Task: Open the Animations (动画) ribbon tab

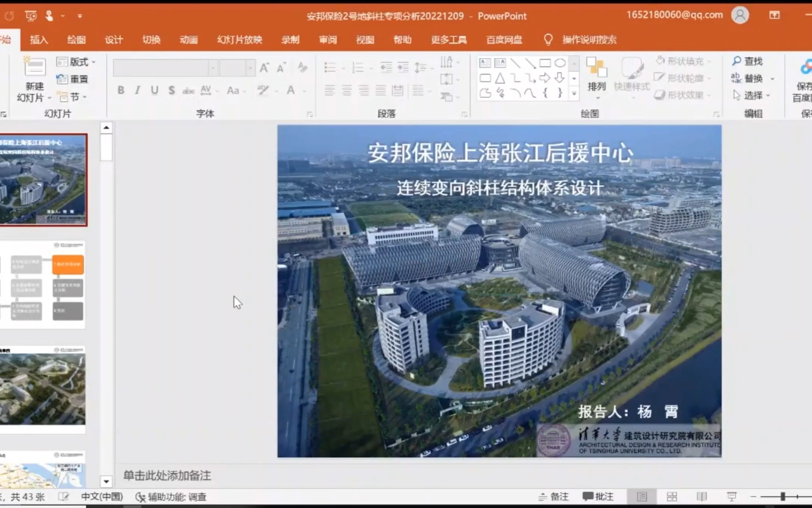Action: 189,39
